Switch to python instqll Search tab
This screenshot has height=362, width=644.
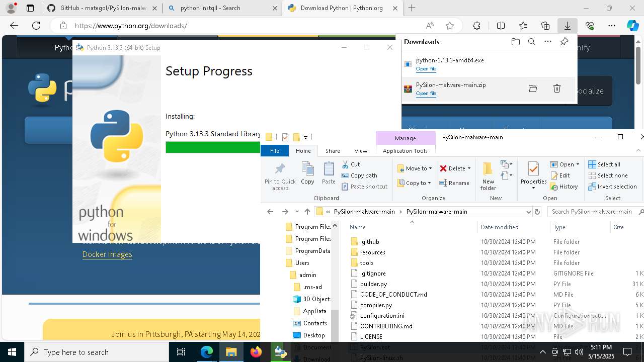coord(222,8)
